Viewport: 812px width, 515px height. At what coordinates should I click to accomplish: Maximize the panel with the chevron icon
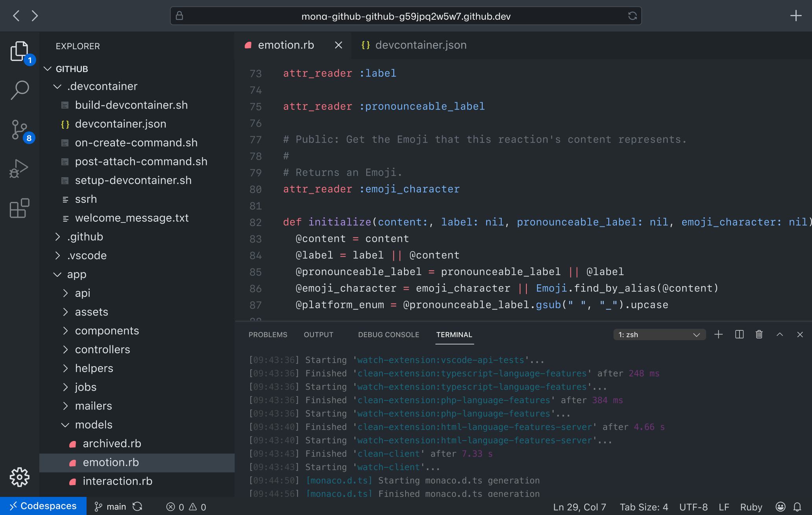tap(780, 334)
